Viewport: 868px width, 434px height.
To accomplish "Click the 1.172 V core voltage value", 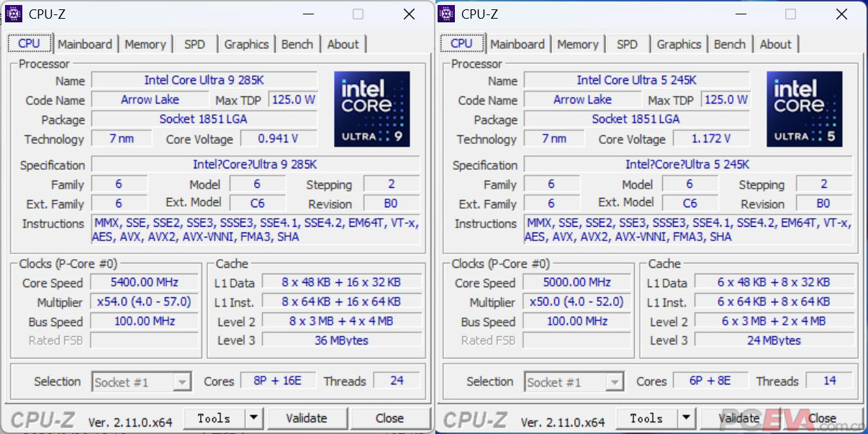I will tap(711, 138).
